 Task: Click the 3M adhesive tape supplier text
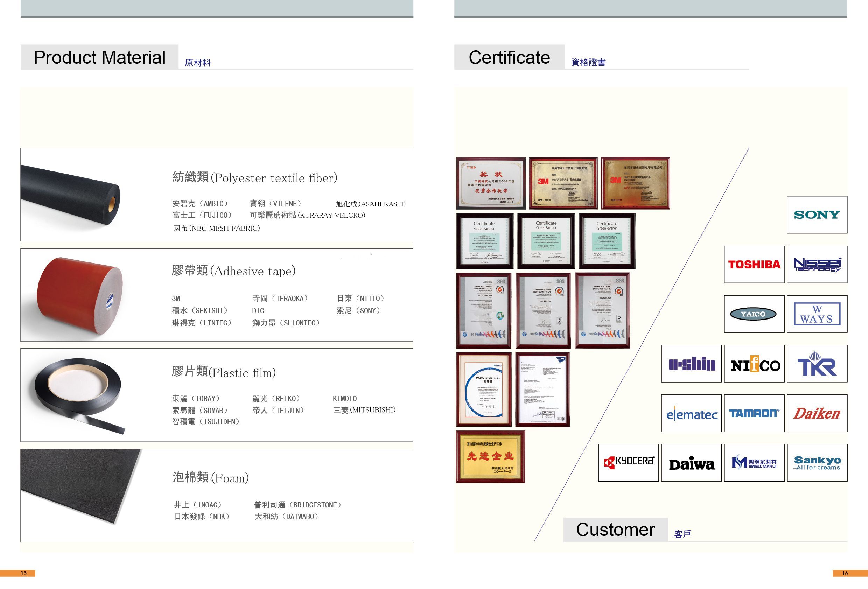pyautogui.click(x=176, y=299)
